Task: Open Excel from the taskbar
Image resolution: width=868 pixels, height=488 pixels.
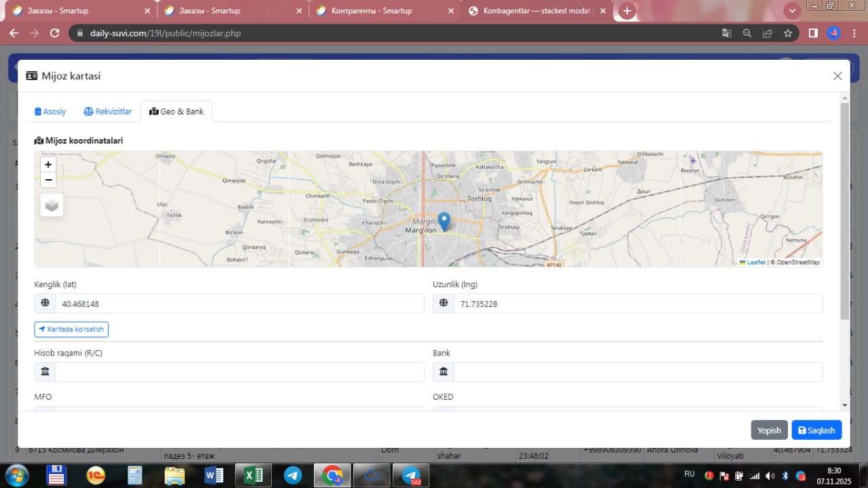Action: tap(253, 476)
